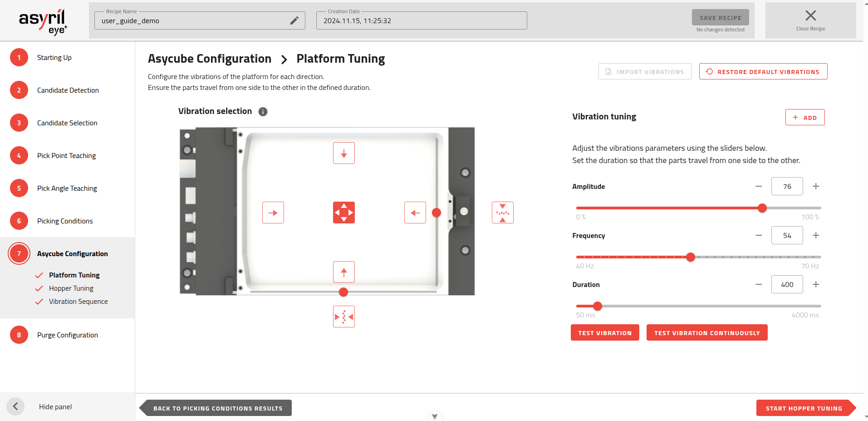Increase Amplitude with the plus stepper

pos(816,186)
